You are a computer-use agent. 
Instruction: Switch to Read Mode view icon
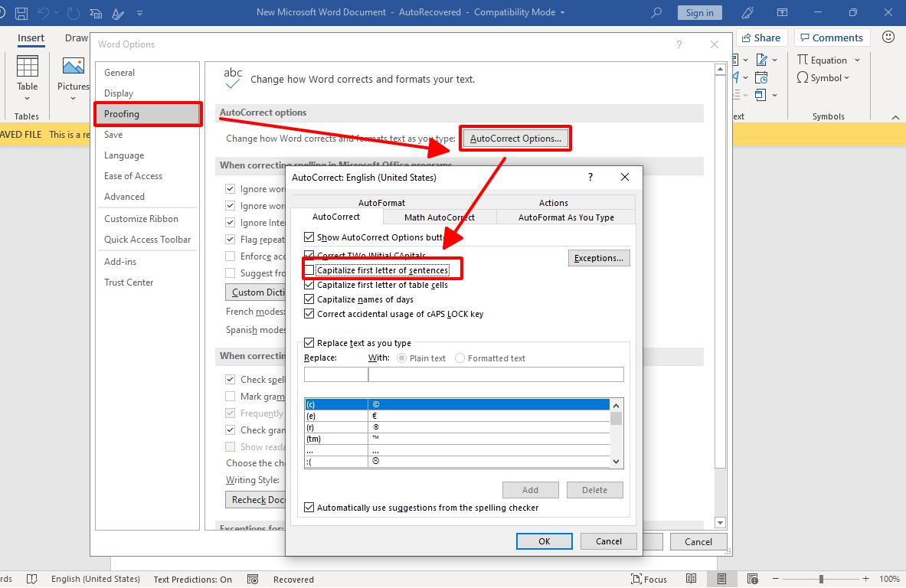tap(691, 579)
